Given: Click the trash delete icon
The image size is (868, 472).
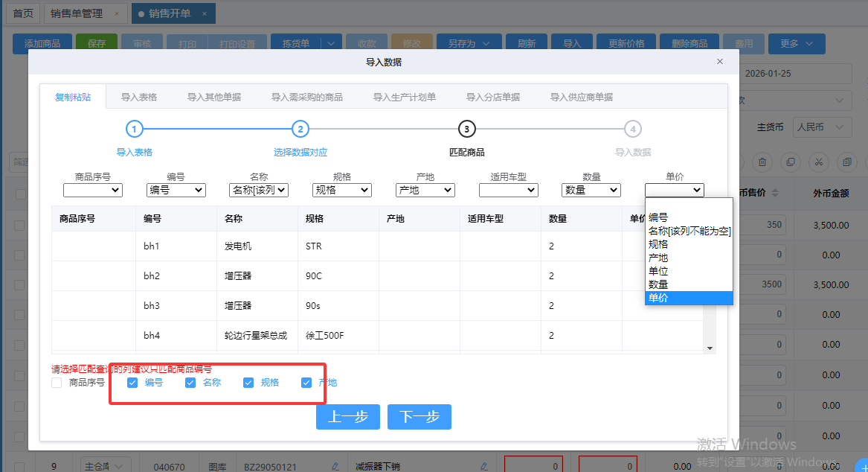Looking at the screenshot, I should pos(762,162).
